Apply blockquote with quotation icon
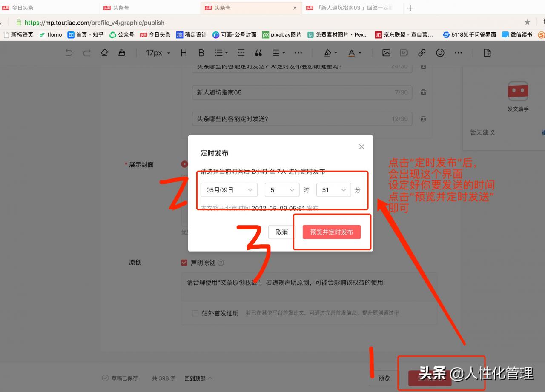This screenshot has width=545, height=392. click(258, 53)
